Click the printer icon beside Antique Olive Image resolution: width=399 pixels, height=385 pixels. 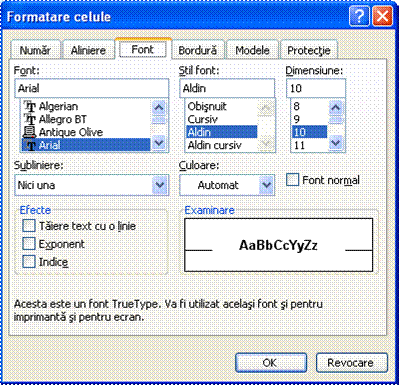point(29,132)
